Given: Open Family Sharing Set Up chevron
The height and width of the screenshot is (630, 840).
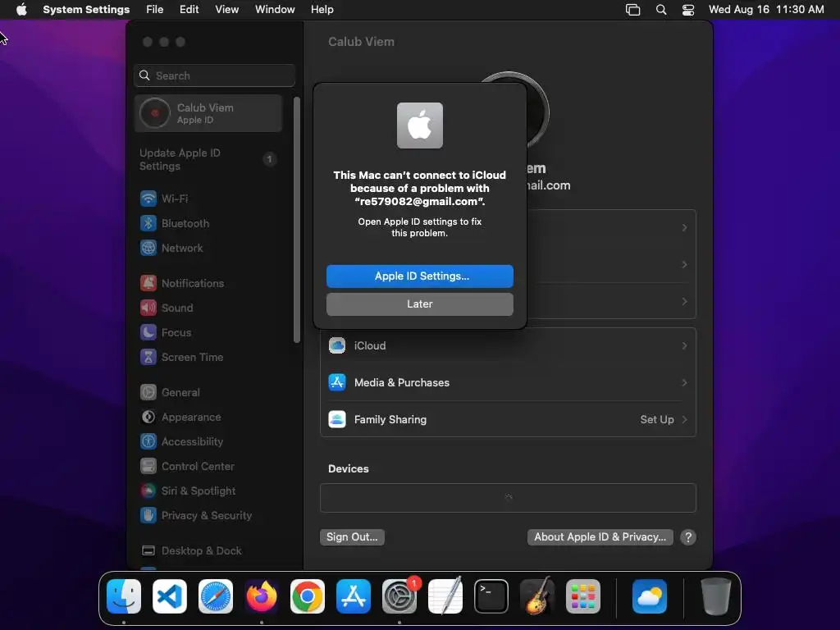Looking at the screenshot, I should click(x=684, y=419).
